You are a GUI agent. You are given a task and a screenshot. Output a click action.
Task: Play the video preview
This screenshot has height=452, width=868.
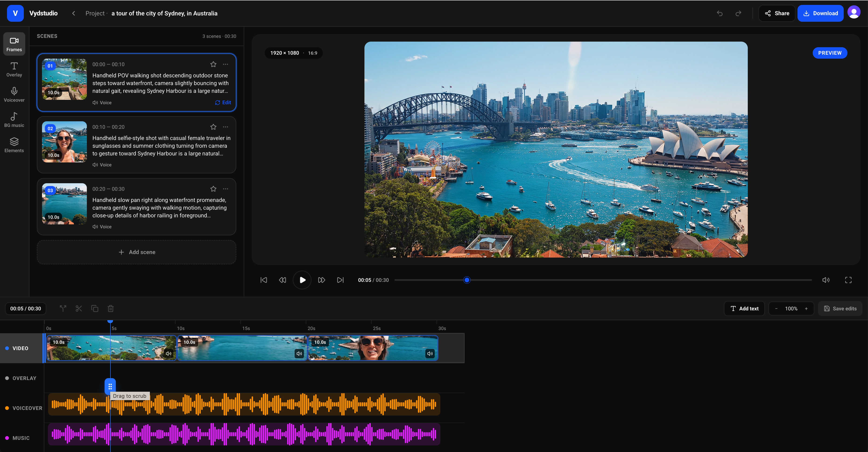pyautogui.click(x=302, y=280)
